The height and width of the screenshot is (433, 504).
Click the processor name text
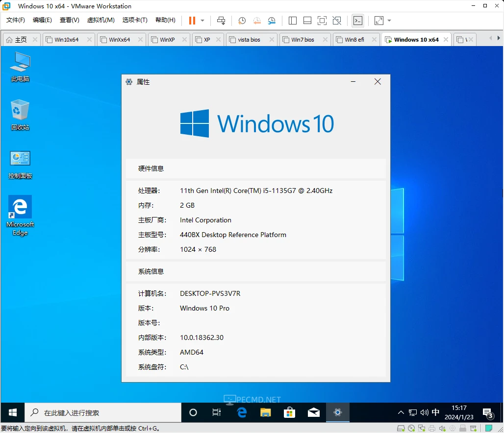[x=256, y=191]
